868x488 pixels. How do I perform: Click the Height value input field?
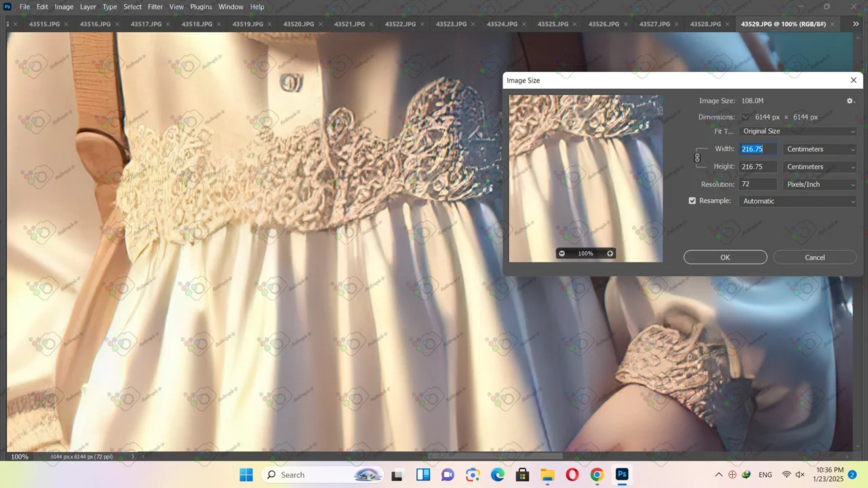click(x=757, y=167)
